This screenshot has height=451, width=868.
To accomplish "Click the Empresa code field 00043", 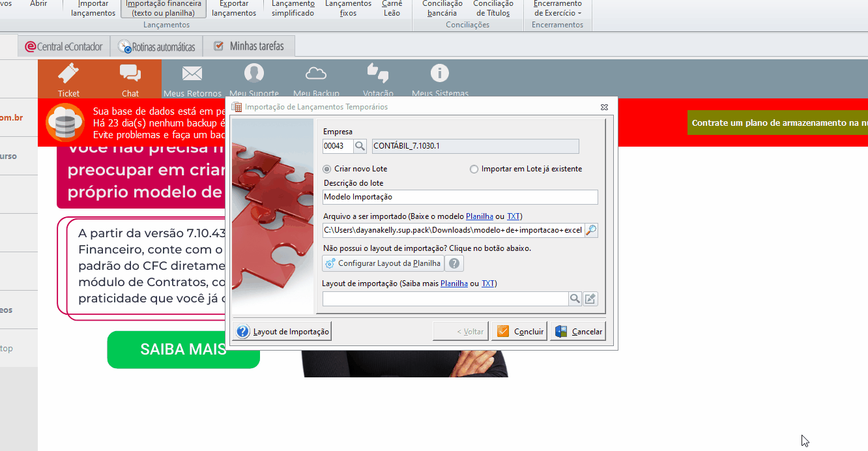I will (338, 146).
